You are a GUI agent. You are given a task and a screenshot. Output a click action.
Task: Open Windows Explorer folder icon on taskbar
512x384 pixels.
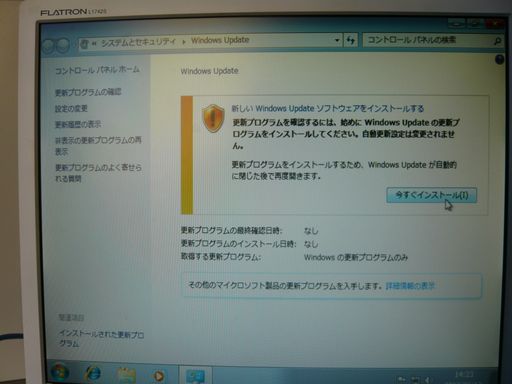pyautogui.click(x=126, y=375)
